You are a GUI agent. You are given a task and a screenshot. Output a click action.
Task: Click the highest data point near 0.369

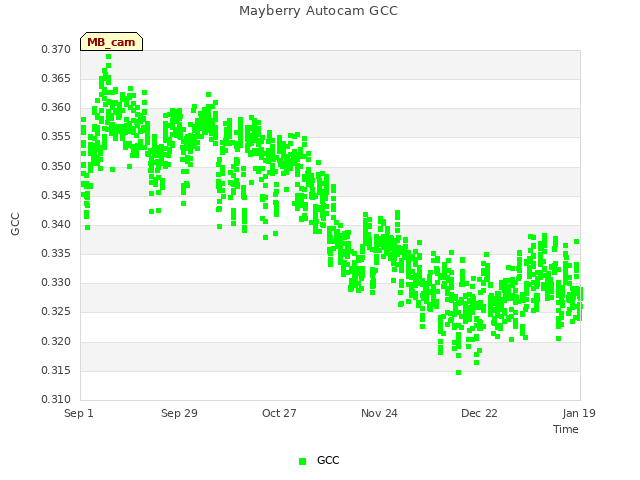pos(109,57)
